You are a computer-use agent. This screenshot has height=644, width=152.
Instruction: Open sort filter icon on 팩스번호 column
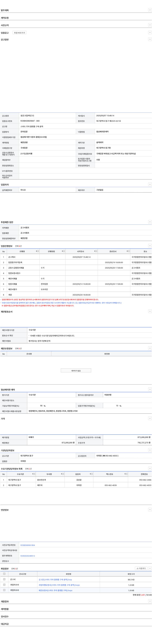126,474
